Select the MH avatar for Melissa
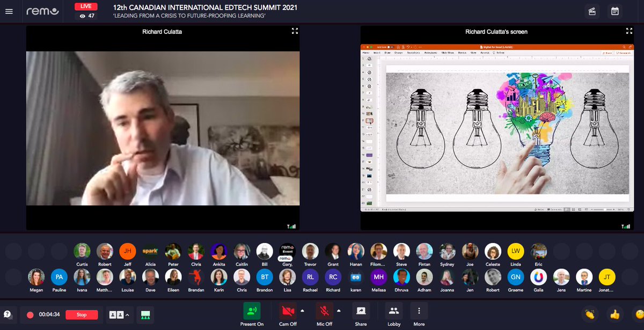 (379, 277)
